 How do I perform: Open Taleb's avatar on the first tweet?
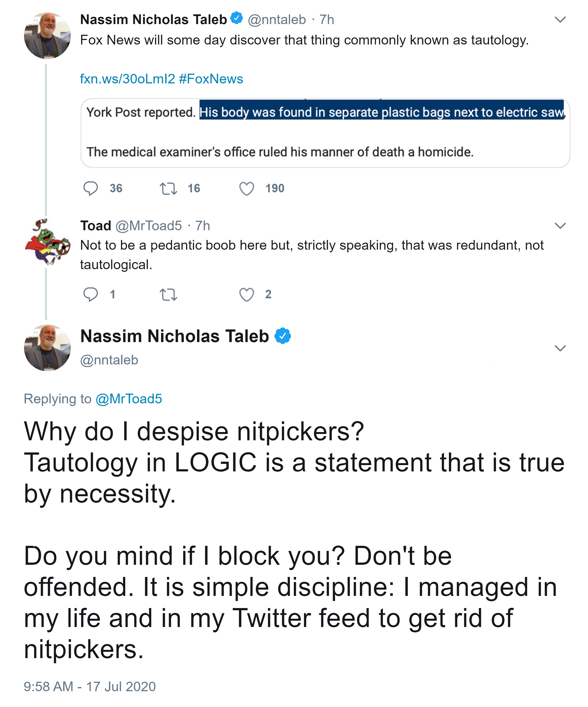click(x=47, y=36)
